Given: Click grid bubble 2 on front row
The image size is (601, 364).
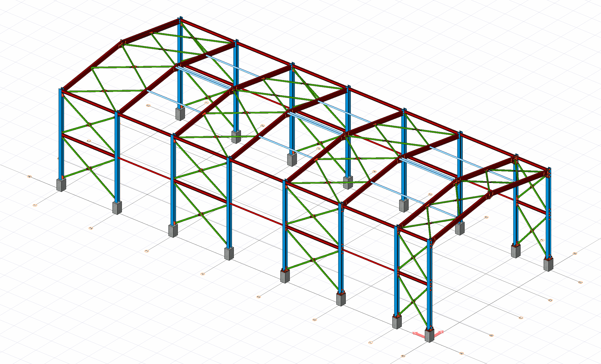Looking at the screenshot, I should [x=91, y=228].
